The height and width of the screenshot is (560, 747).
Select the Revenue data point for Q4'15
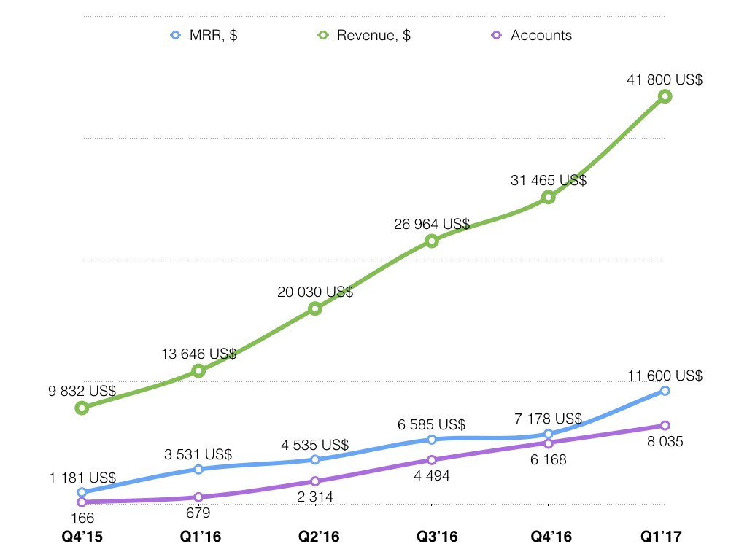82,408
